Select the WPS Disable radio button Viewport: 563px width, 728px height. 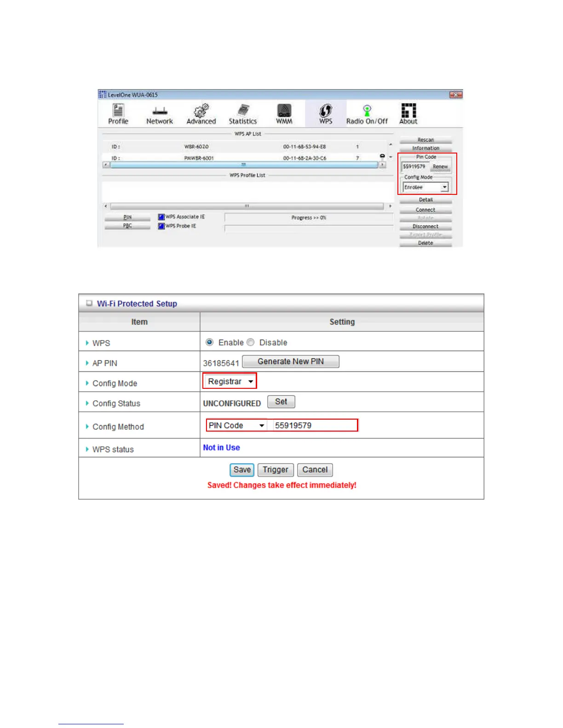tap(250, 342)
